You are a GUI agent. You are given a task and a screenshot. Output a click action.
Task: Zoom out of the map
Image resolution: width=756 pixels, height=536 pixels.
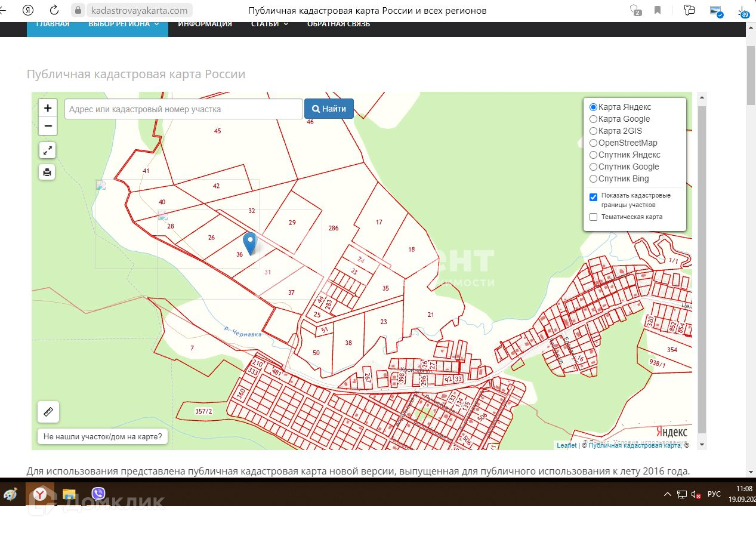pos(48,126)
